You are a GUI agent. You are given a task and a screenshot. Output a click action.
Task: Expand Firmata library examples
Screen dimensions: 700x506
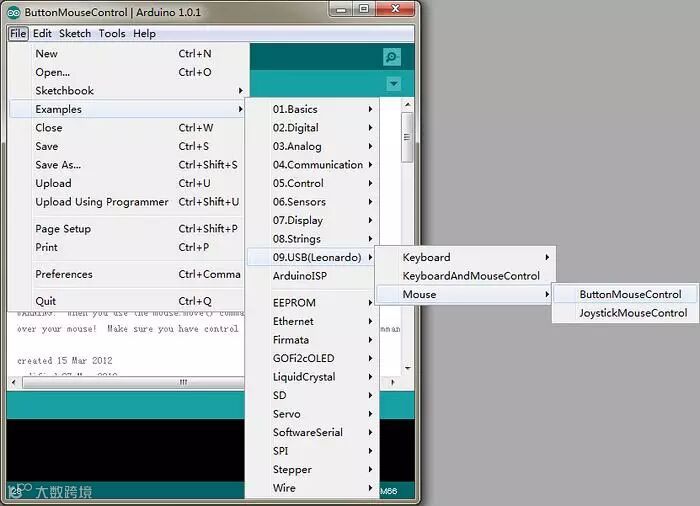(x=312, y=340)
